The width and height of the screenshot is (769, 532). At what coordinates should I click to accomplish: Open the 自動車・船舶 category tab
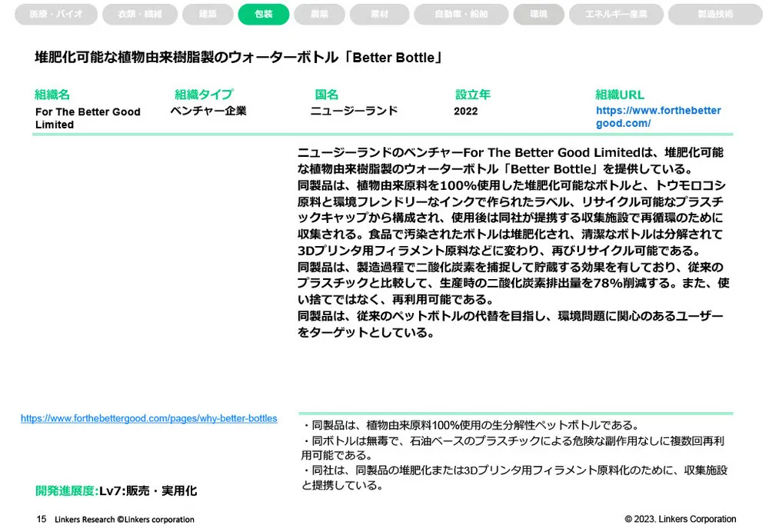pyautogui.click(x=461, y=14)
